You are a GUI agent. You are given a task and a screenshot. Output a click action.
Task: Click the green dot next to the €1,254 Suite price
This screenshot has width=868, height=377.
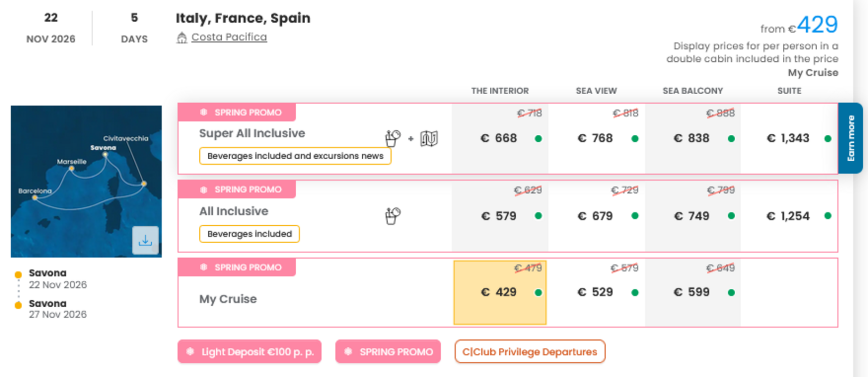pos(827,216)
